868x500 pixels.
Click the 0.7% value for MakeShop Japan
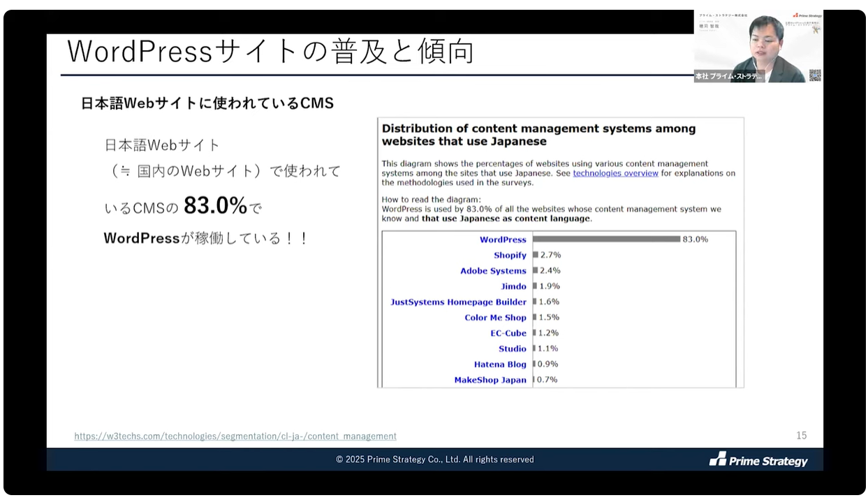[x=547, y=381]
